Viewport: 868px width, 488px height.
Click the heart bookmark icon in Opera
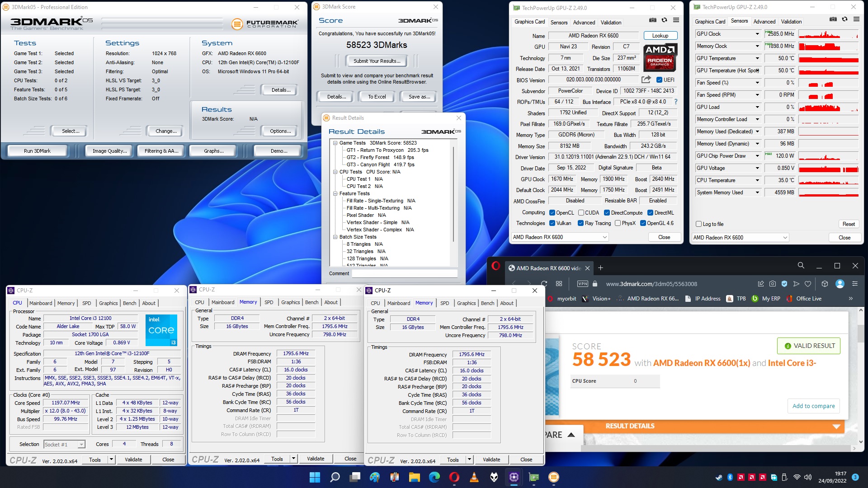click(x=808, y=284)
